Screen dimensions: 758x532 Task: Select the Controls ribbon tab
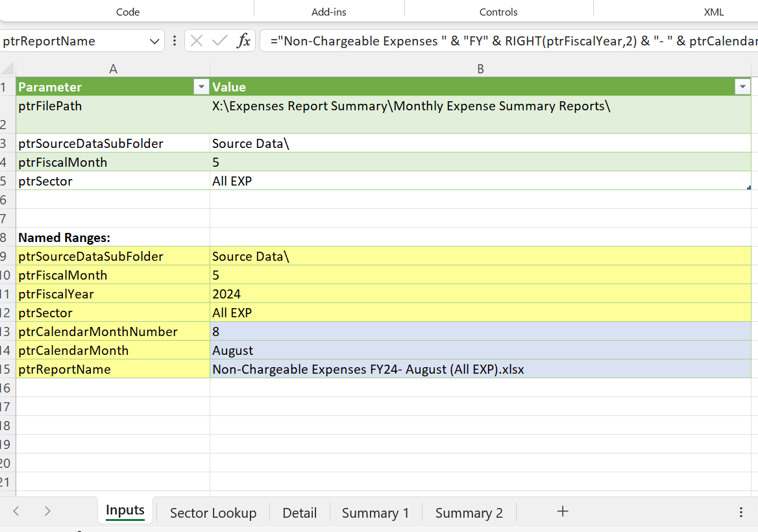(498, 12)
